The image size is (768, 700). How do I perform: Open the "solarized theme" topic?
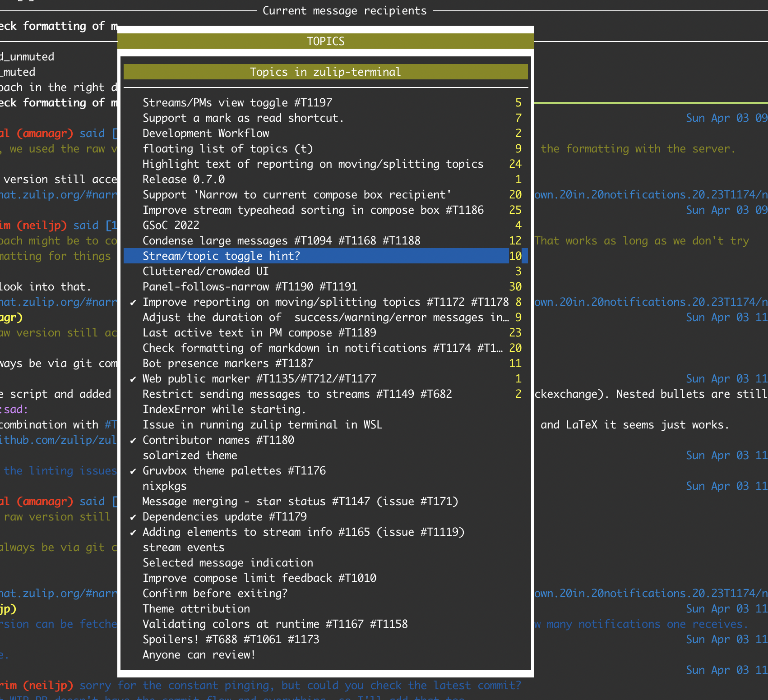[190, 455]
